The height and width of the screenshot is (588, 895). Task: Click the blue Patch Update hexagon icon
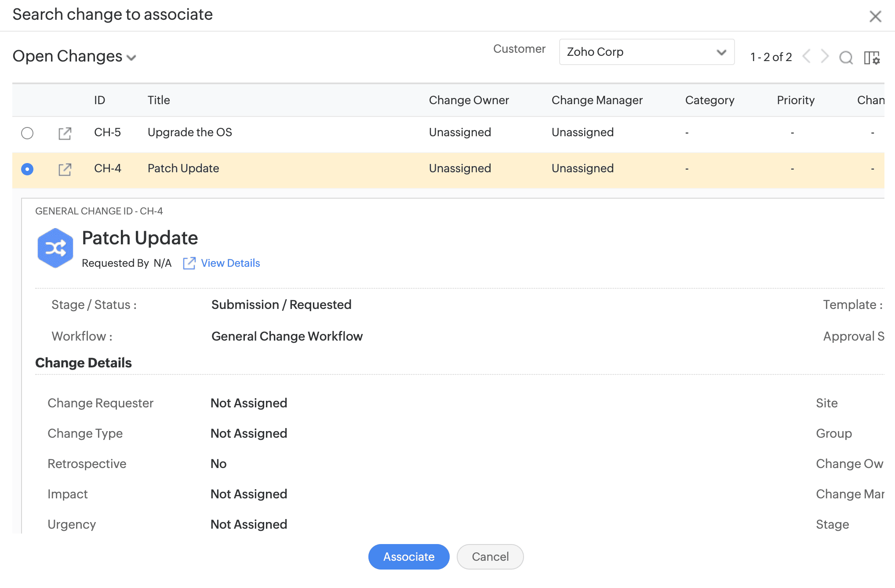click(x=55, y=248)
